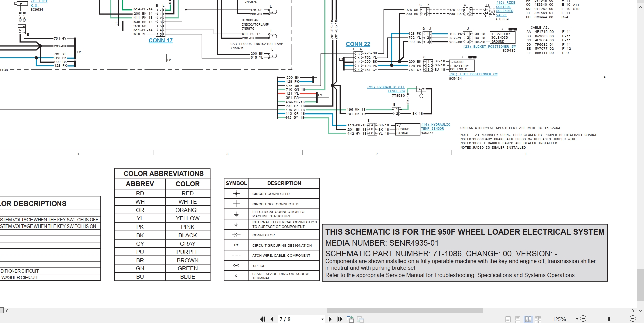Click the CIRCUIT NOT CONNECTED description
644x323 pixels.
click(275, 204)
